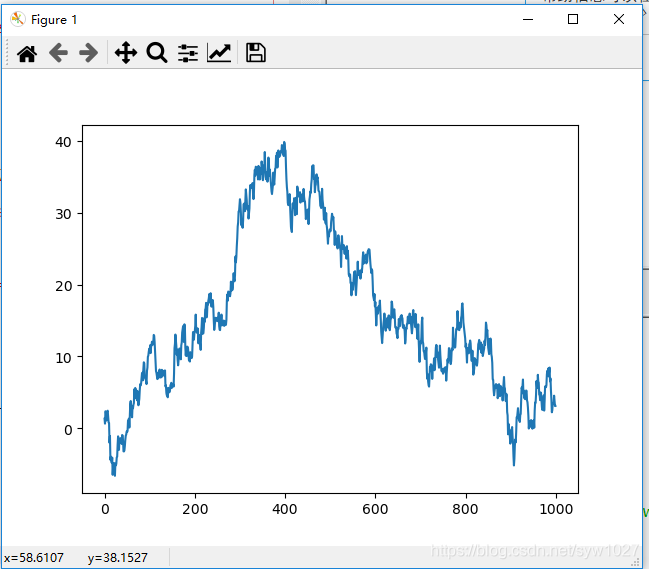Click the x-axis tick label 400
Viewport: 649px width, 569px height.
(x=285, y=509)
